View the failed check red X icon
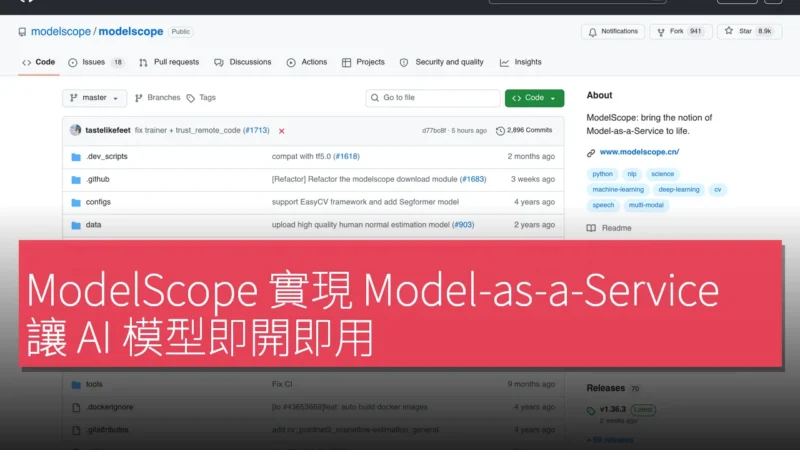This screenshot has height=450, width=800. click(x=282, y=131)
